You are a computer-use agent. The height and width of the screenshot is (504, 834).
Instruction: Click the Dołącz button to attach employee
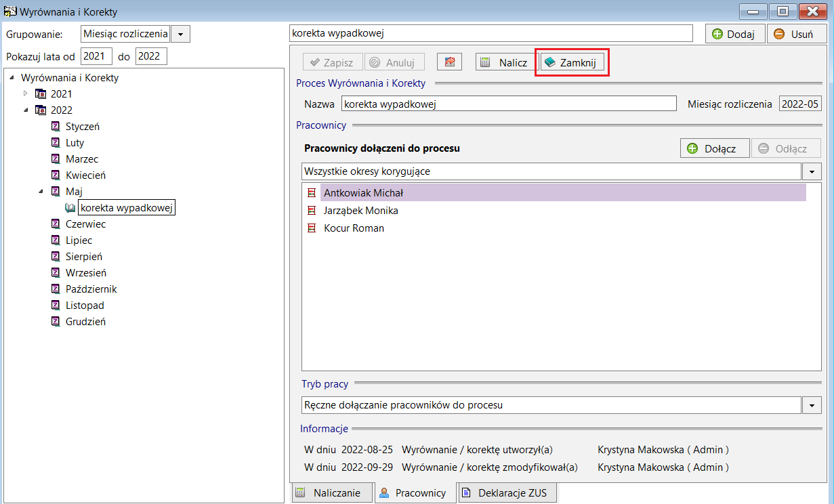pos(714,148)
